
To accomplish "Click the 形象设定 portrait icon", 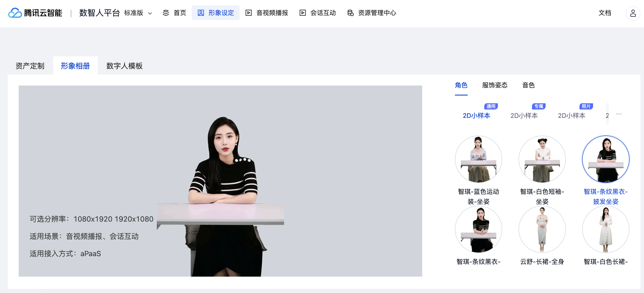I will pos(201,13).
